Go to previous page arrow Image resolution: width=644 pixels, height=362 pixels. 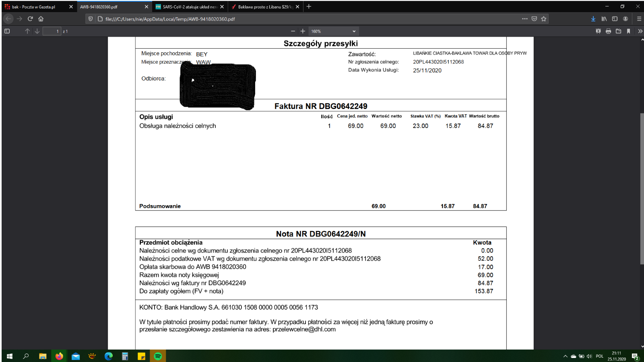(x=27, y=31)
